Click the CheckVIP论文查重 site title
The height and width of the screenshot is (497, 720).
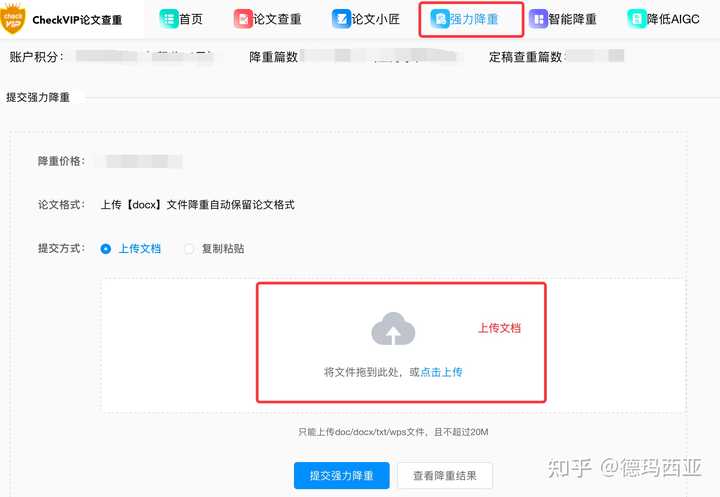click(77, 20)
